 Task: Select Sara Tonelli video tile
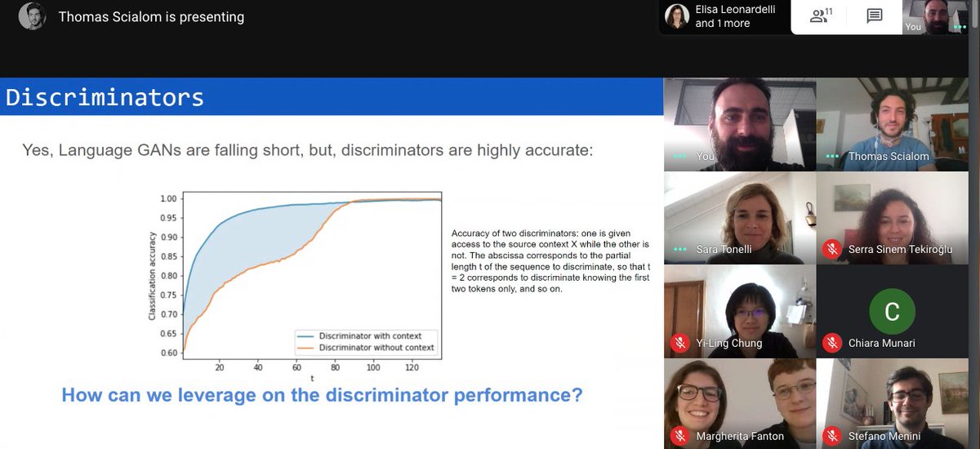point(739,218)
